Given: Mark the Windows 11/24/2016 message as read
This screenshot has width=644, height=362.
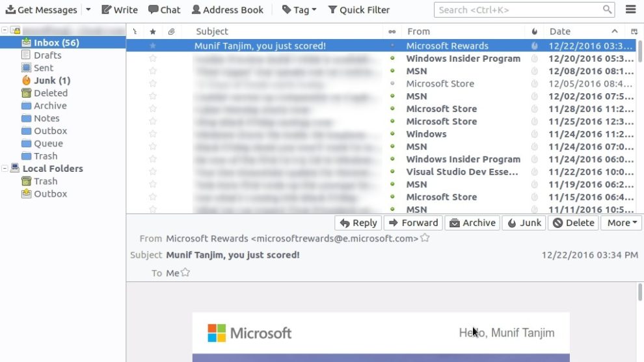Looking at the screenshot, I should point(392,133).
